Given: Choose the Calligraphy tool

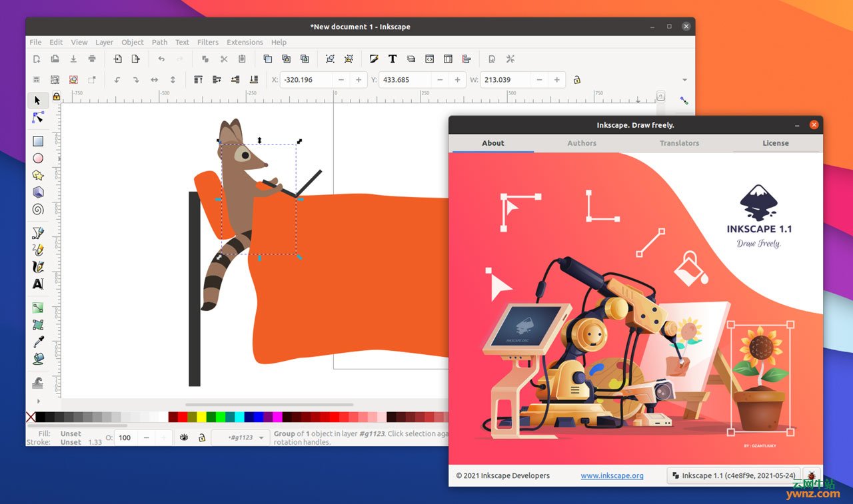Looking at the screenshot, I should coord(38,266).
